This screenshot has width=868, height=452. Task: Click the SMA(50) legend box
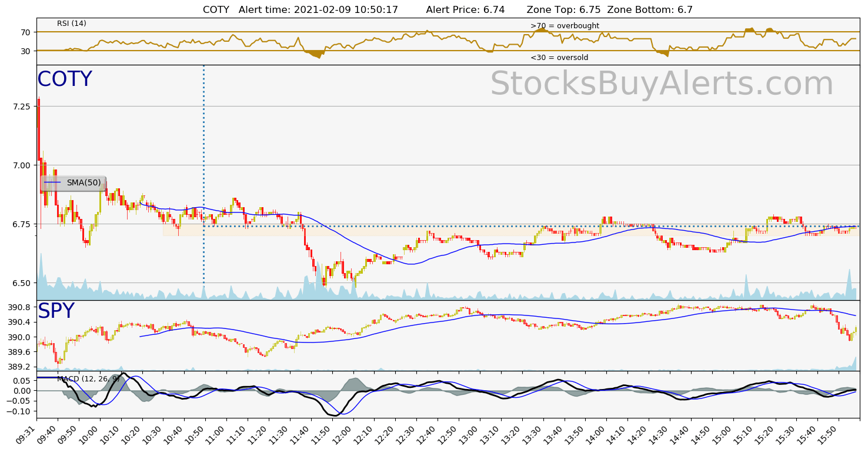click(x=73, y=183)
